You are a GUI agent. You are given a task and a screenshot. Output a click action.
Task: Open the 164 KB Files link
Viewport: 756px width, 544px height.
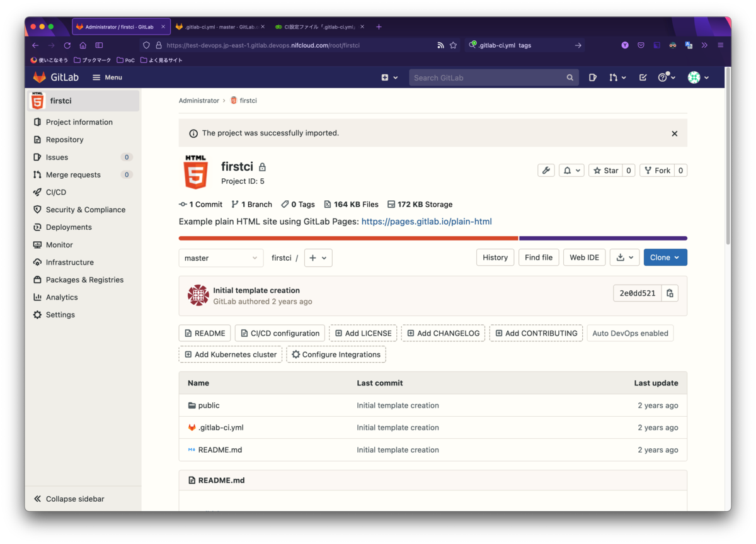pyautogui.click(x=352, y=205)
